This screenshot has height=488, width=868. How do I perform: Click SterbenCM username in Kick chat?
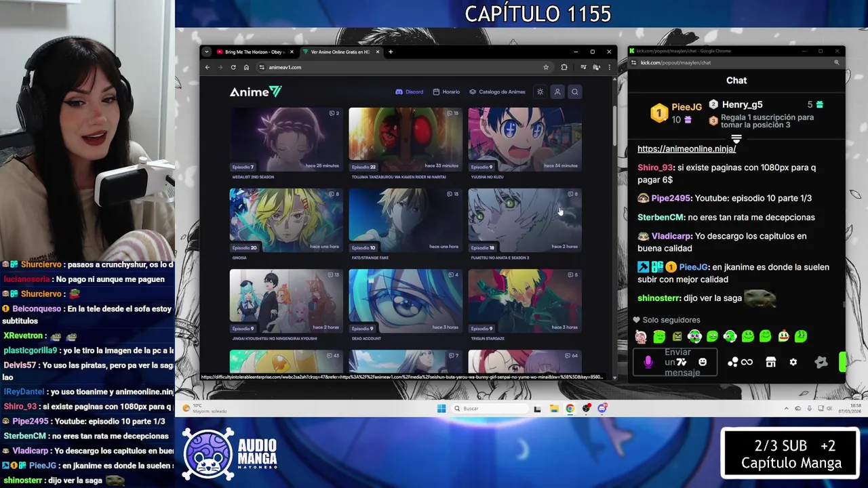[660, 217]
